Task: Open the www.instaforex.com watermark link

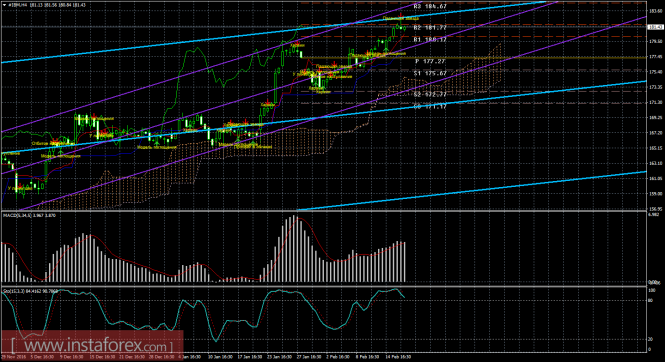Action: (92, 346)
